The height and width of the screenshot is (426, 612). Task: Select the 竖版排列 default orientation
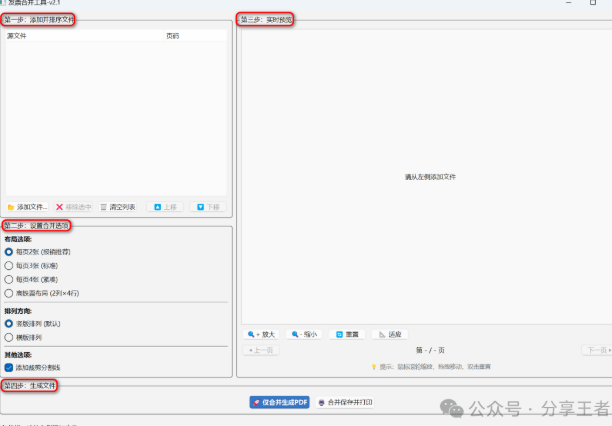[9, 324]
